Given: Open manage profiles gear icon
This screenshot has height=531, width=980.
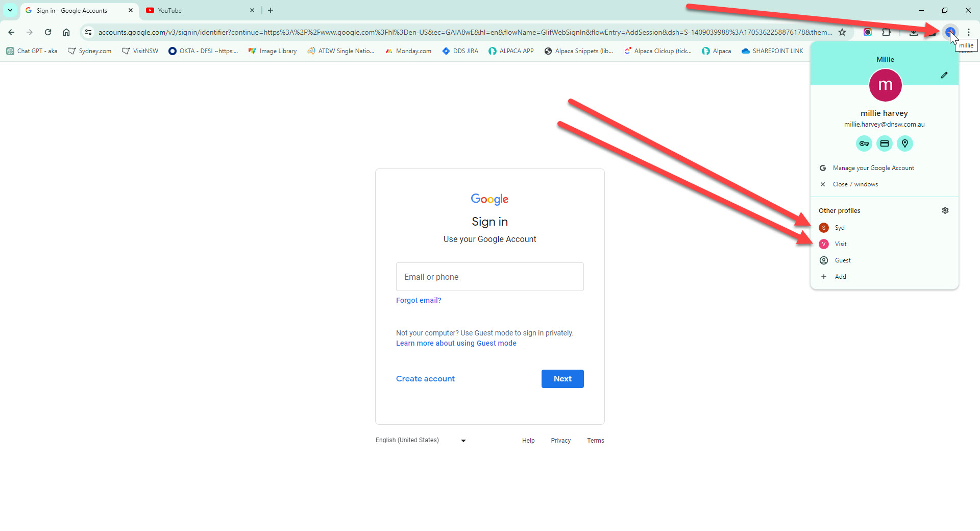Looking at the screenshot, I should click(945, 210).
